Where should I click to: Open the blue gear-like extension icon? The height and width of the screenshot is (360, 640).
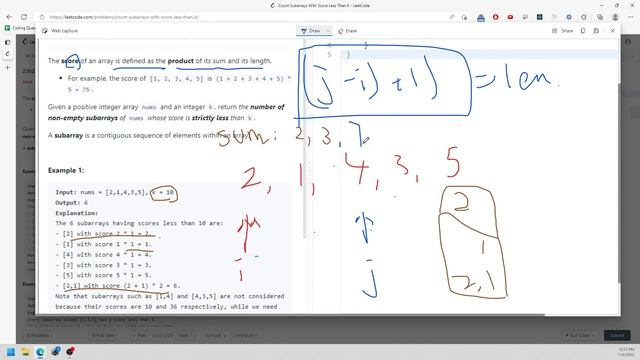[569, 17]
